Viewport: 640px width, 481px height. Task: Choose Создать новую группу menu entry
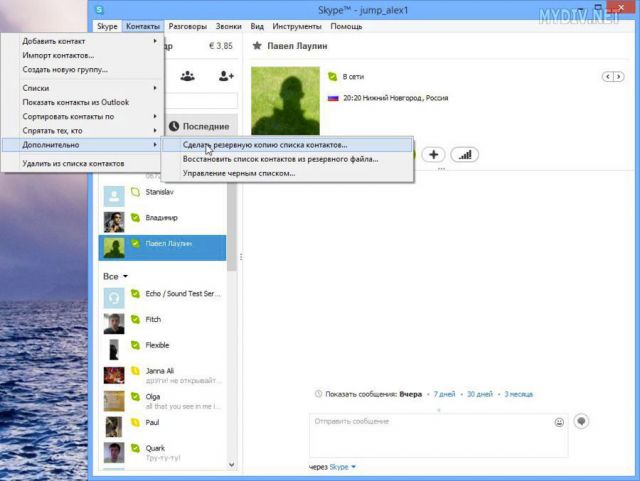(82, 69)
